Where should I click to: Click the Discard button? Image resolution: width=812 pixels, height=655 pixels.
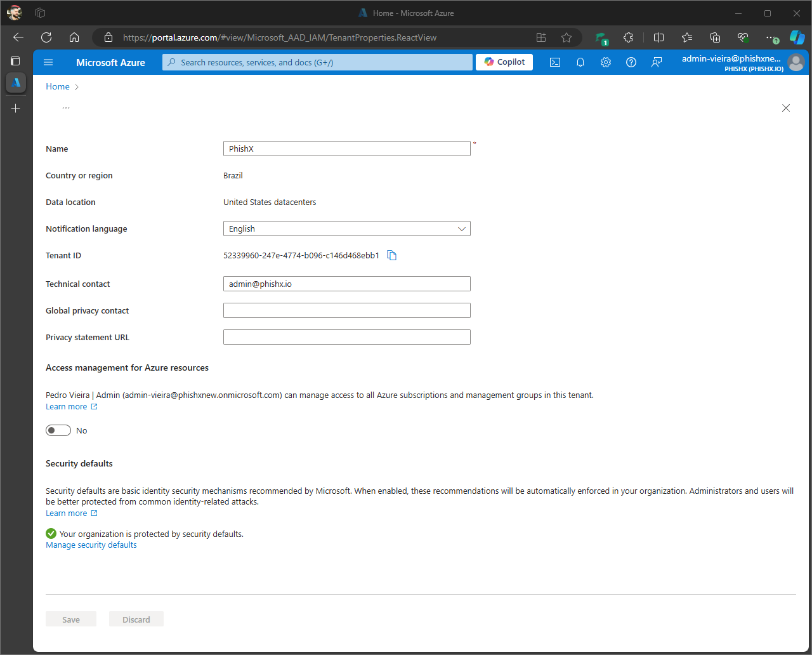(x=136, y=619)
